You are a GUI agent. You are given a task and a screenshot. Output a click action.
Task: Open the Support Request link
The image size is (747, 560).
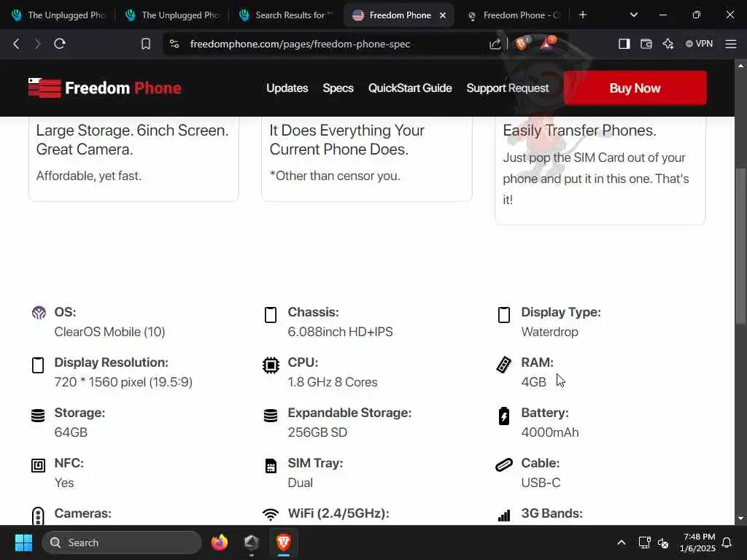tap(508, 88)
